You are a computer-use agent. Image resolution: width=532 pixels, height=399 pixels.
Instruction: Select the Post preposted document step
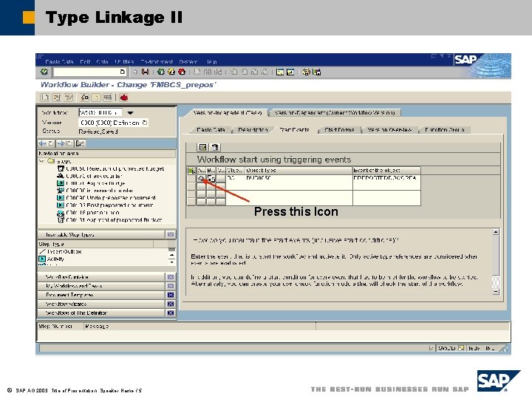tap(109, 205)
